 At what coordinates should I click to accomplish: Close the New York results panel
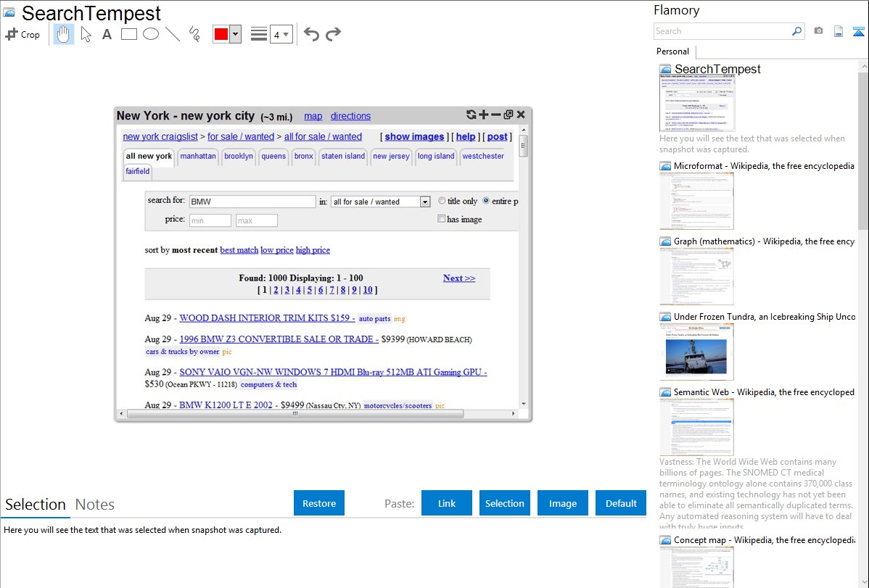click(521, 115)
